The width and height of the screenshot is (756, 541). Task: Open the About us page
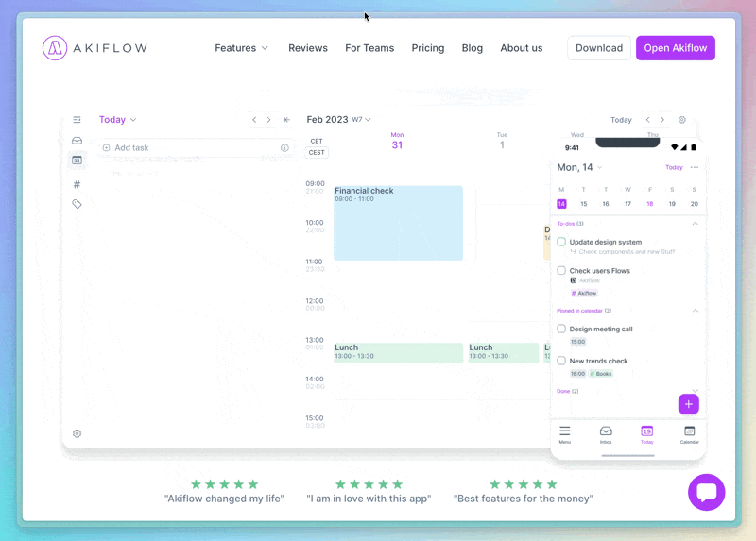pyautogui.click(x=522, y=48)
